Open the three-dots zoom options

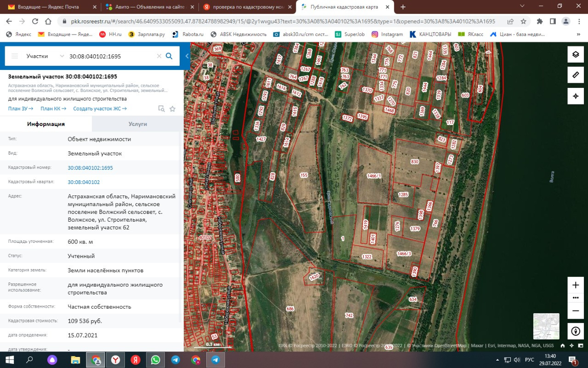click(575, 298)
